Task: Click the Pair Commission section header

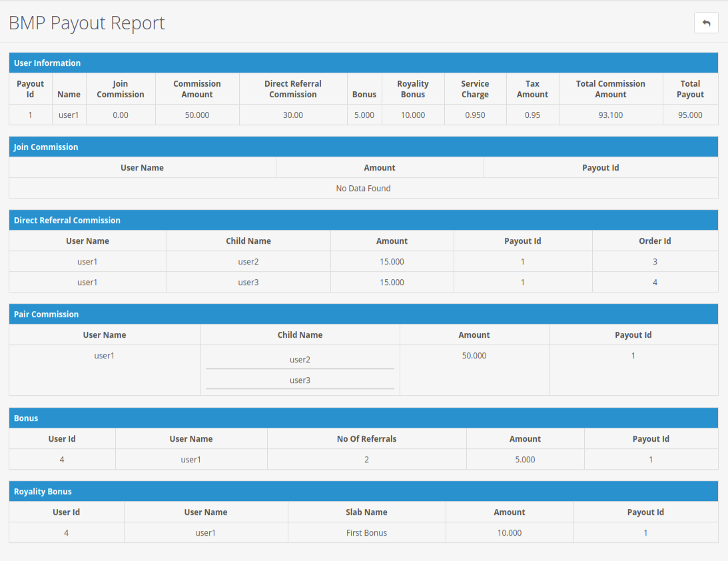Action: coord(46,314)
